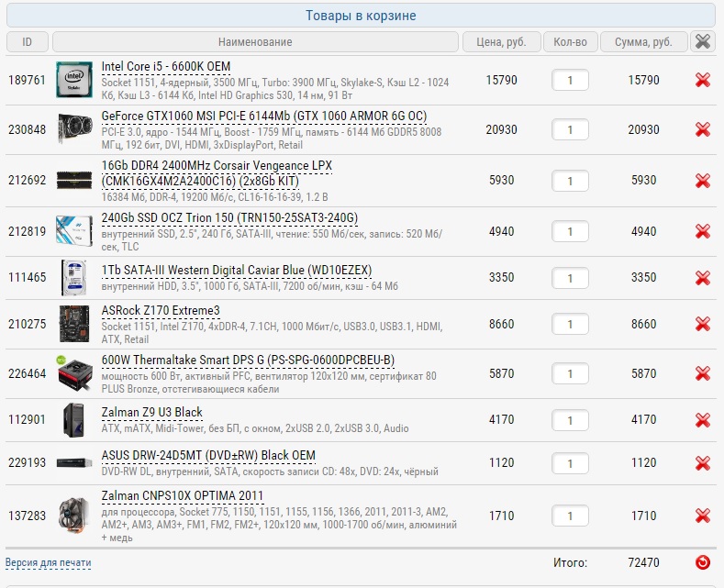Open ASUS DRW-24D5MT Black OEM link

(208, 456)
